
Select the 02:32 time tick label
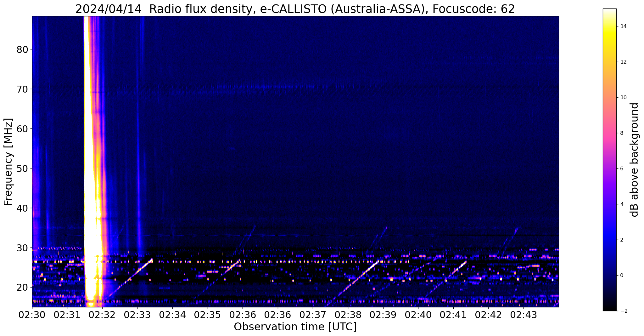tap(102, 315)
